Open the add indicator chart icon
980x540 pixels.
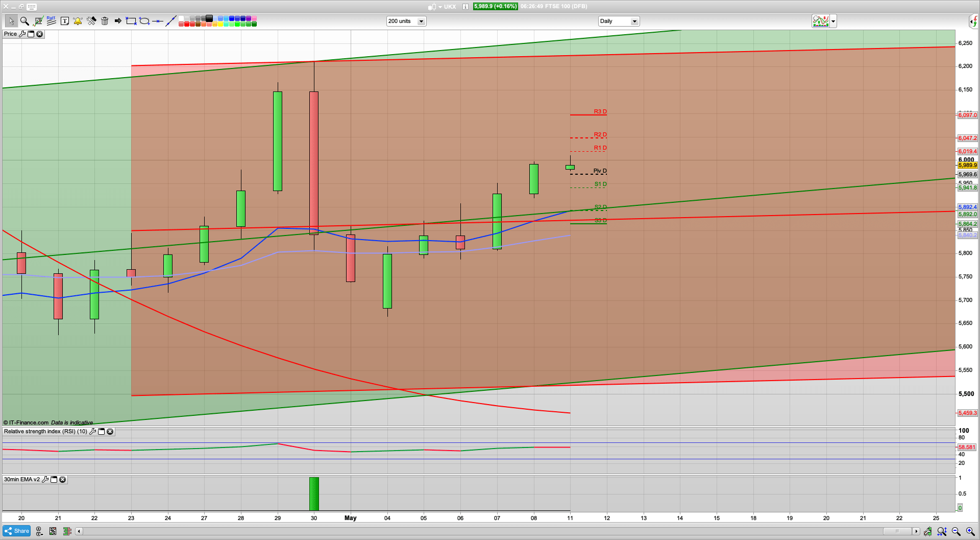820,21
